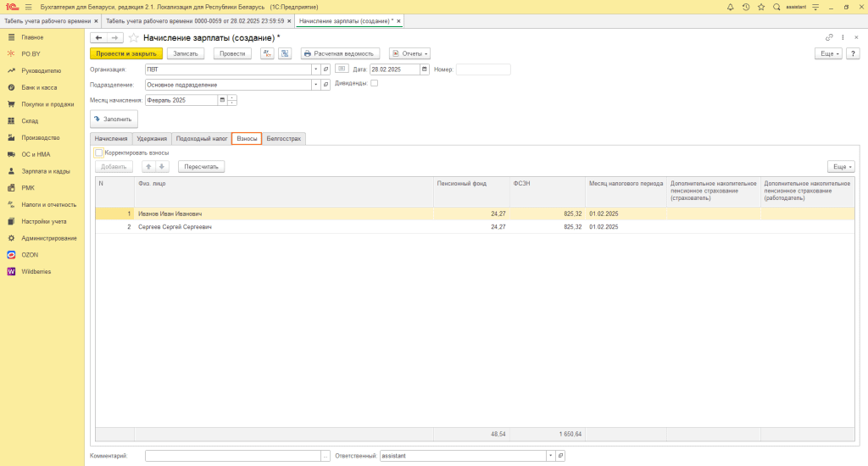The height and width of the screenshot is (466, 868).
Task: Select row Сергеев Сергей Сергеевич
Action: (475, 227)
